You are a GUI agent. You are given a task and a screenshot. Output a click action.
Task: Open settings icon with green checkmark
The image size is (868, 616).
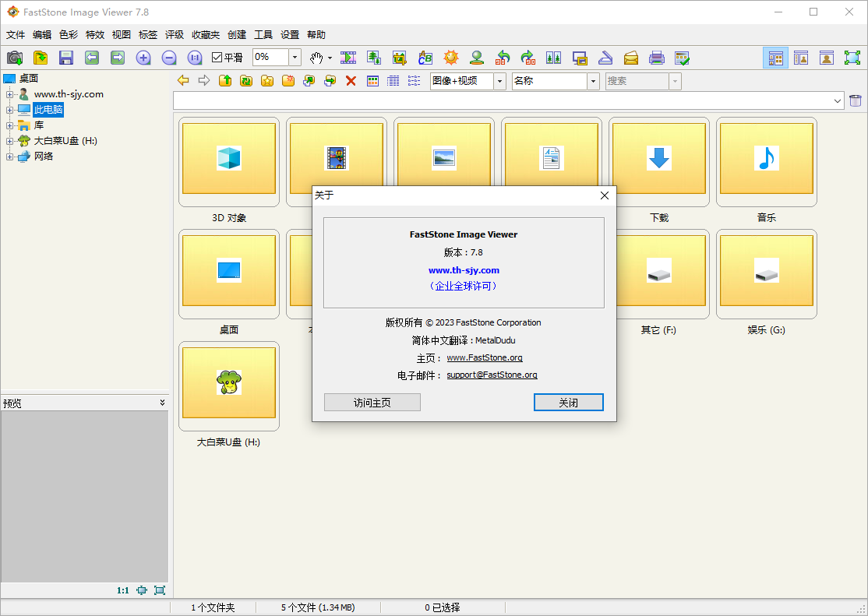tap(682, 58)
